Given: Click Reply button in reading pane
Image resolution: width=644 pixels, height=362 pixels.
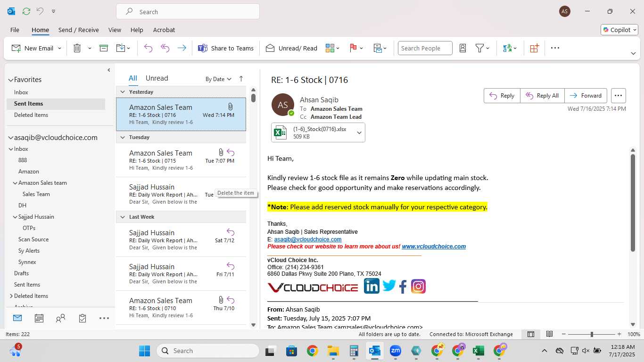Looking at the screenshot, I should click(x=502, y=96).
